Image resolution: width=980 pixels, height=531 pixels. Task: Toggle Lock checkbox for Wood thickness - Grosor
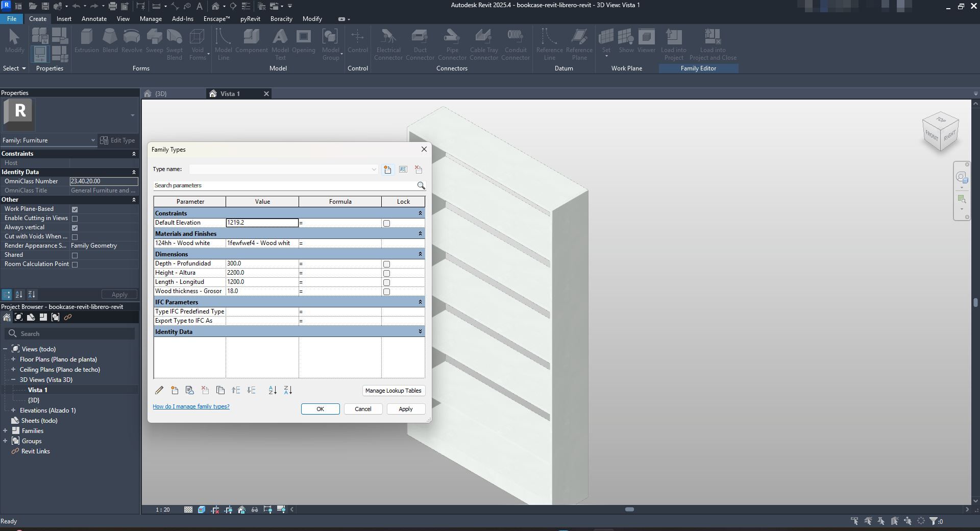tap(386, 292)
